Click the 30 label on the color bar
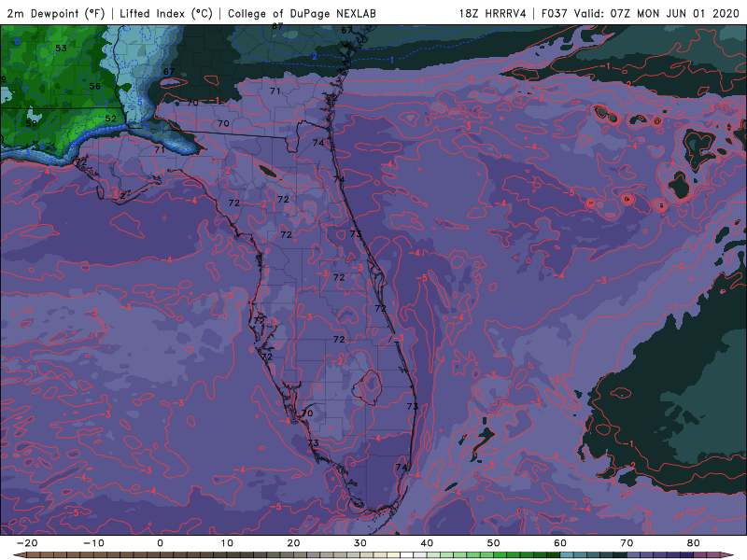747x560 pixels. [x=360, y=543]
